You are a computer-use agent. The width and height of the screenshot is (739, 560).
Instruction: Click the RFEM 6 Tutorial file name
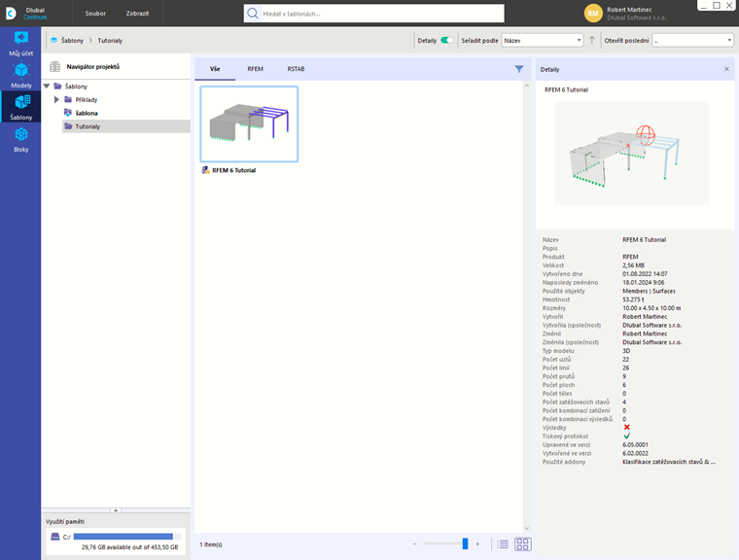coord(233,170)
